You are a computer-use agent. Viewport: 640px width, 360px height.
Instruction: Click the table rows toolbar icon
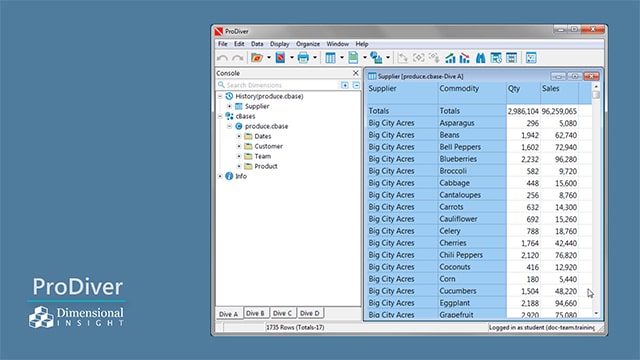(511, 58)
